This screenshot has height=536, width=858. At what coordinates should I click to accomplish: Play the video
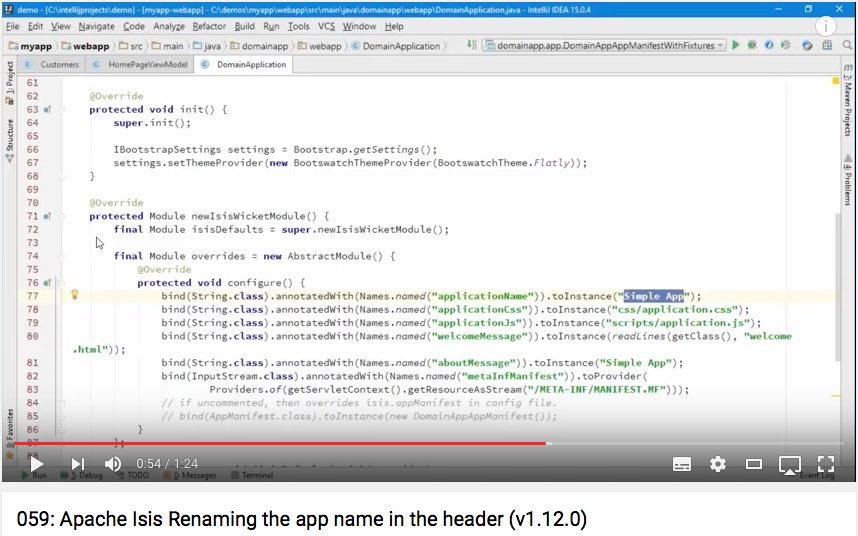tap(37, 464)
